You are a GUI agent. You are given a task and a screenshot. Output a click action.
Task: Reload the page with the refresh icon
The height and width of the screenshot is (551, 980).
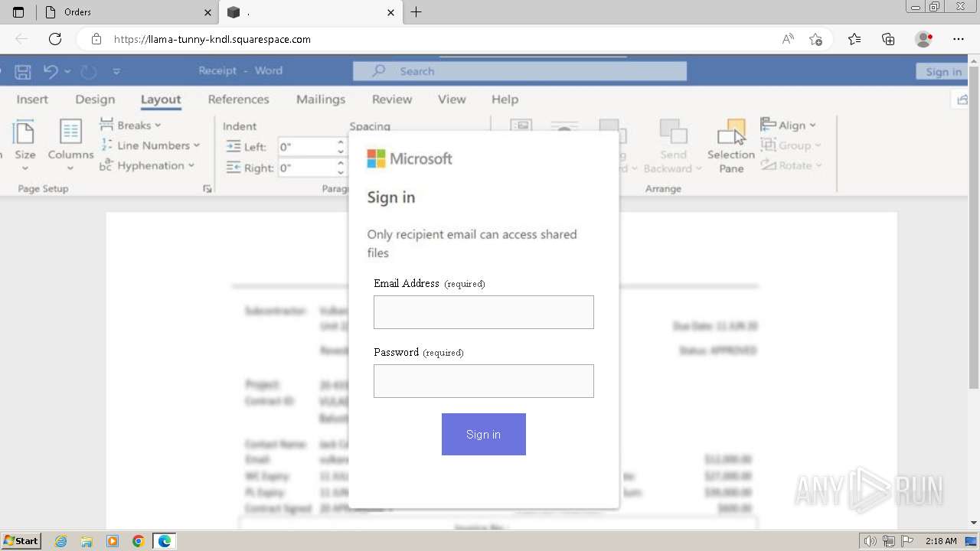click(x=55, y=39)
